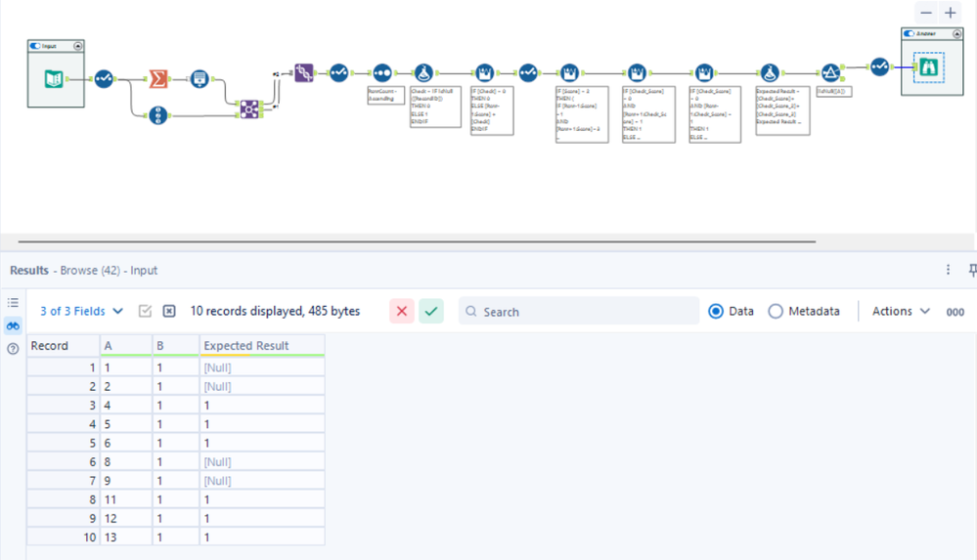Screen dimensions: 977x560
Task: Click binoculars data view icon in Results sidebar
Action: 13,325
